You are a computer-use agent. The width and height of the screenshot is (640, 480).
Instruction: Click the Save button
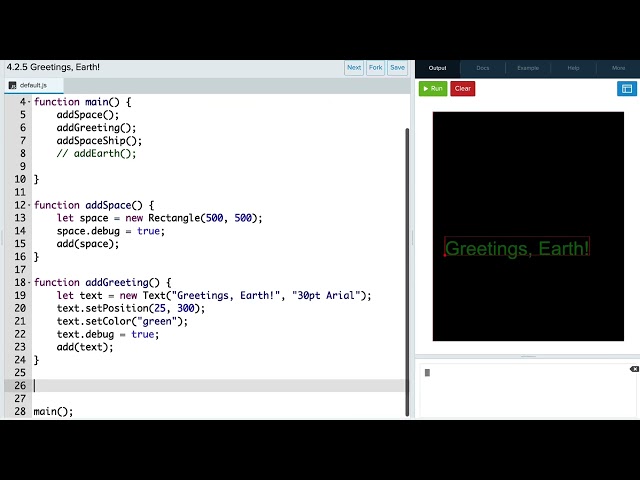click(398, 68)
